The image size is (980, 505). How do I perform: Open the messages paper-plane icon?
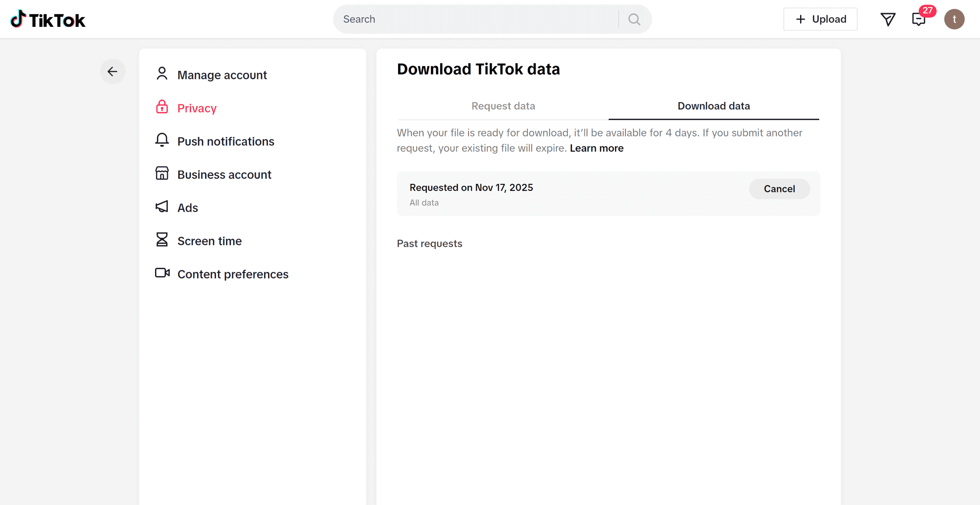(888, 19)
